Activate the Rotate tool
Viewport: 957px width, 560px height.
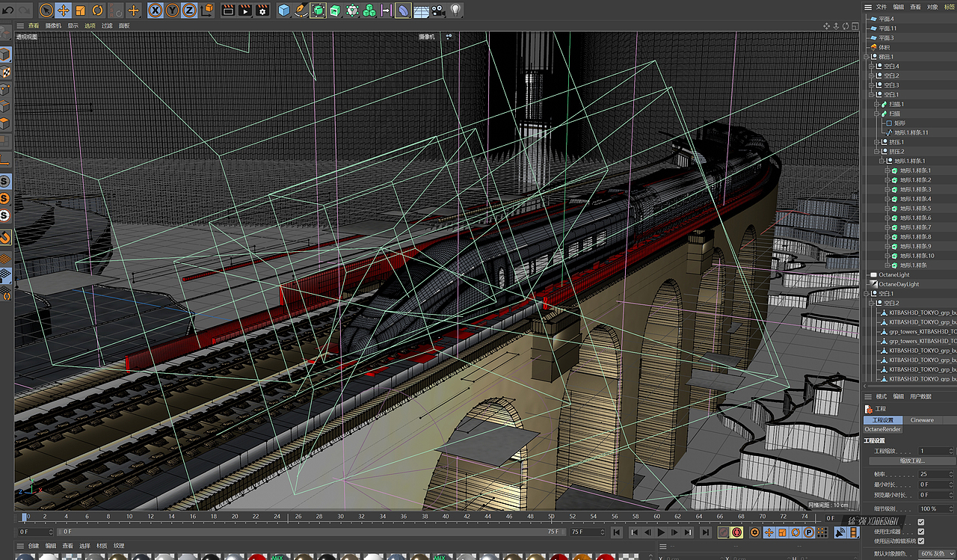[x=98, y=10]
